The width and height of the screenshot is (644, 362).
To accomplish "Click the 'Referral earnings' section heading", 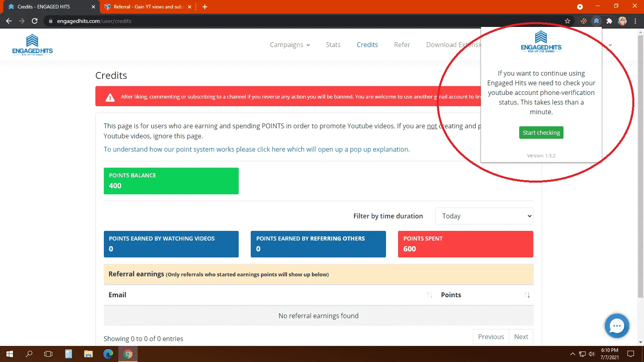I will (136, 274).
